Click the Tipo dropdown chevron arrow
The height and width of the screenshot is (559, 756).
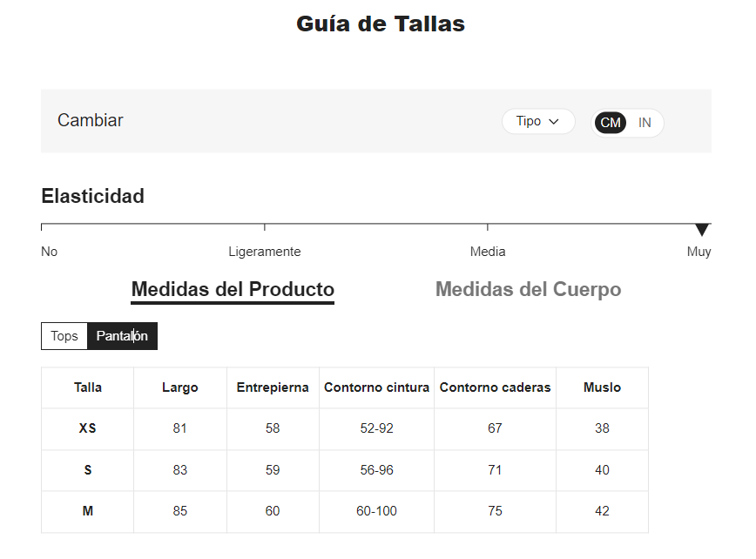[554, 122]
